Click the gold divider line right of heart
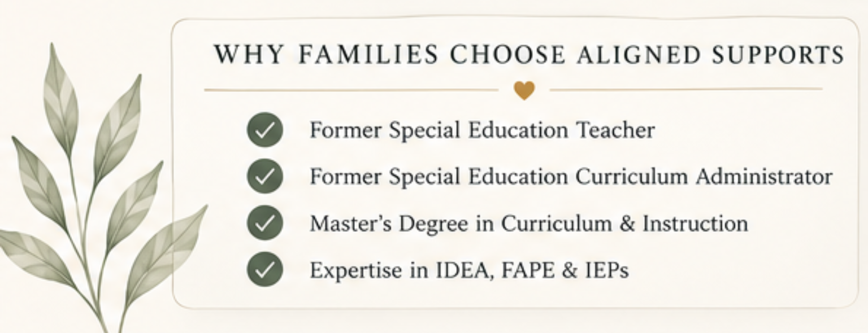The image size is (868, 333). click(x=686, y=89)
